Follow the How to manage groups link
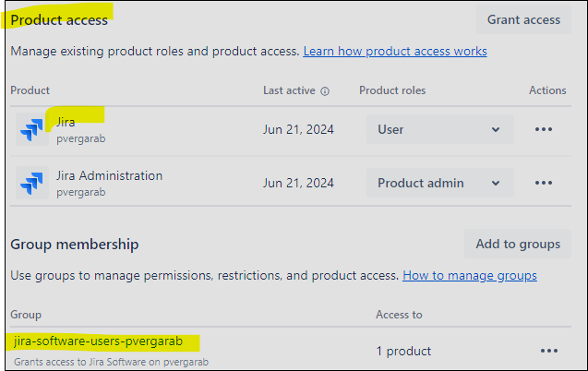The height and width of the screenshot is (371, 588). click(470, 275)
